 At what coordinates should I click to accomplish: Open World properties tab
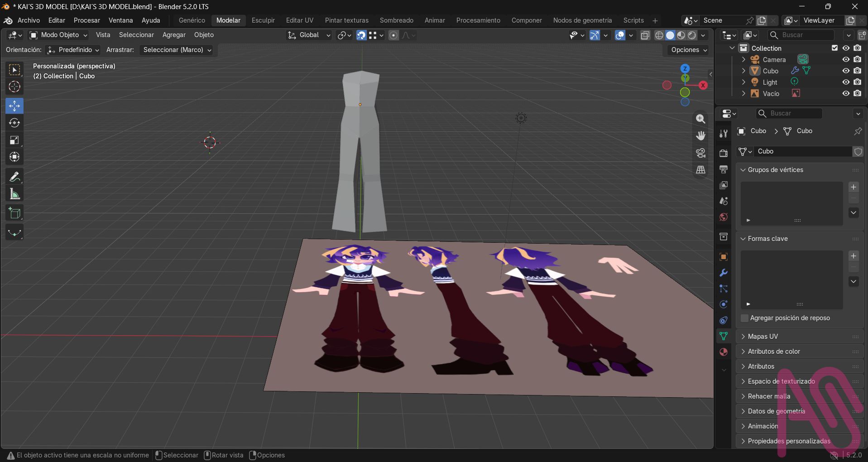[724, 217]
